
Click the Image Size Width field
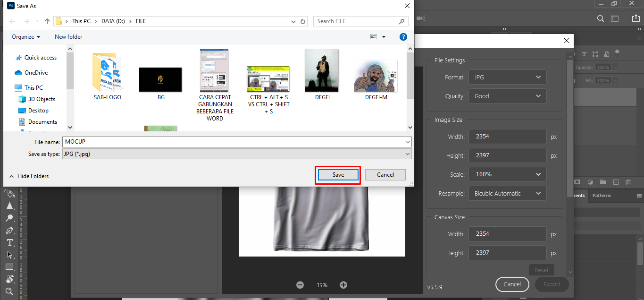pyautogui.click(x=507, y=137)
